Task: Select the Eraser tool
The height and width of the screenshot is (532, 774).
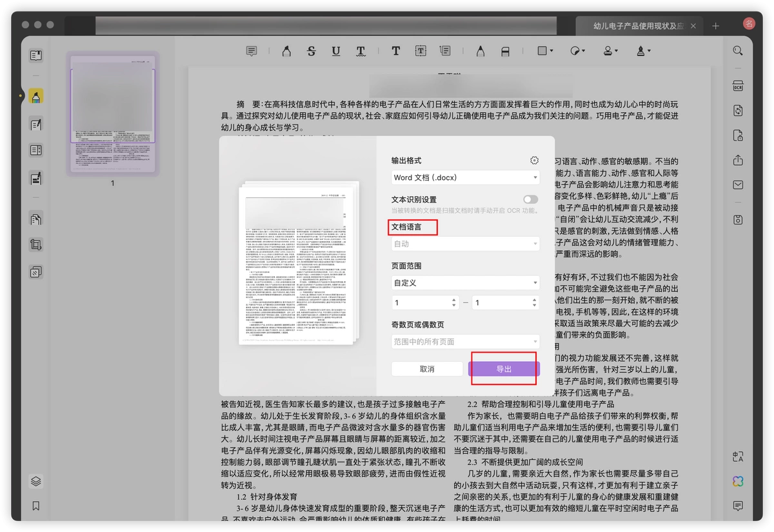Action: pyautogui.click(x=506, y=51)
